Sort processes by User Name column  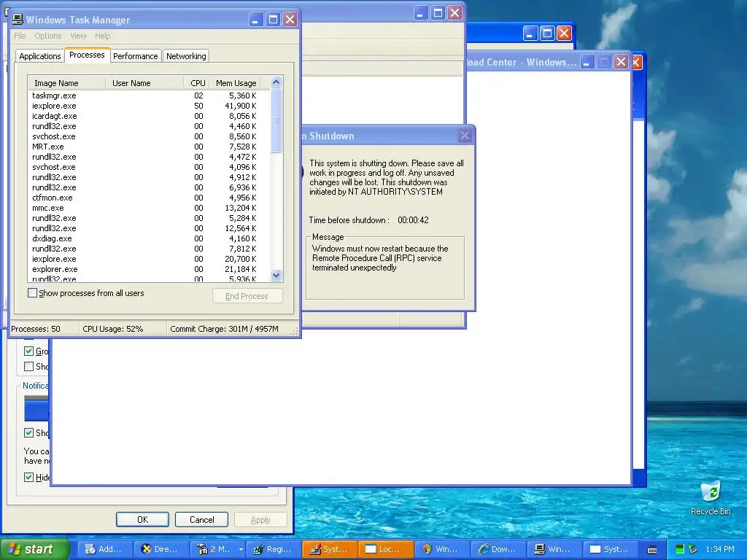[144, 83]
